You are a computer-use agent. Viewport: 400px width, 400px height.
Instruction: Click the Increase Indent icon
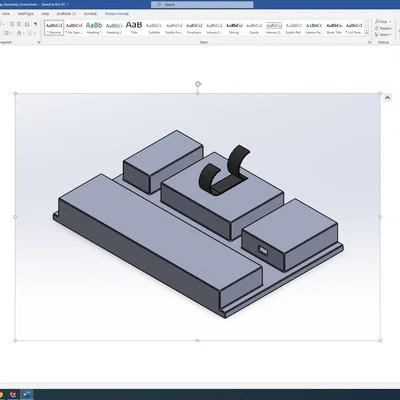point(19,24)
